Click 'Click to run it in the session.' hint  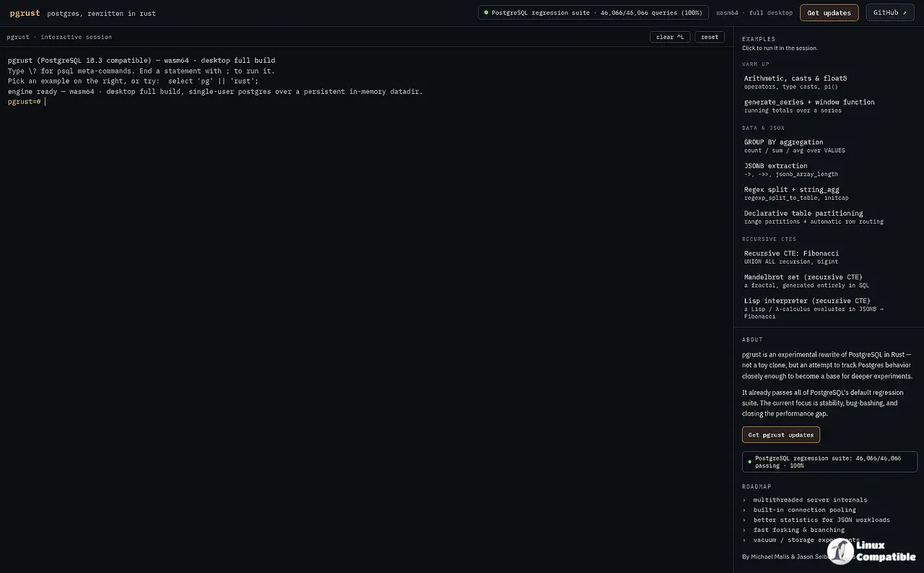pos(780,48)
